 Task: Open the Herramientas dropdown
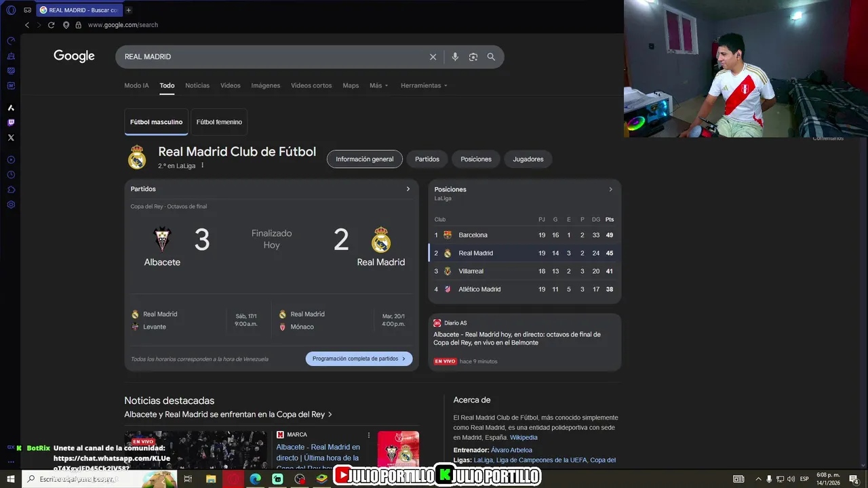coord(424,85)
